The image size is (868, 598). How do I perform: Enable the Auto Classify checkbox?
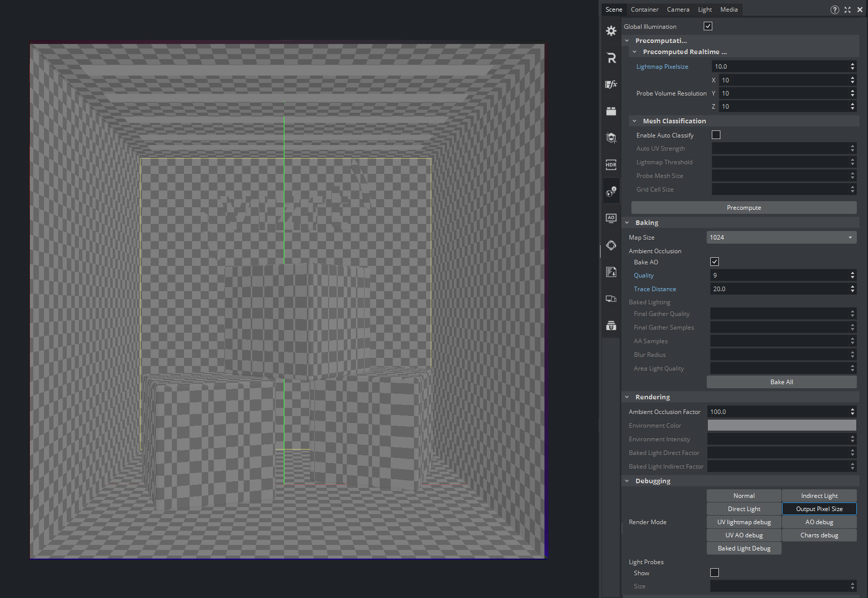coord(716,135)
